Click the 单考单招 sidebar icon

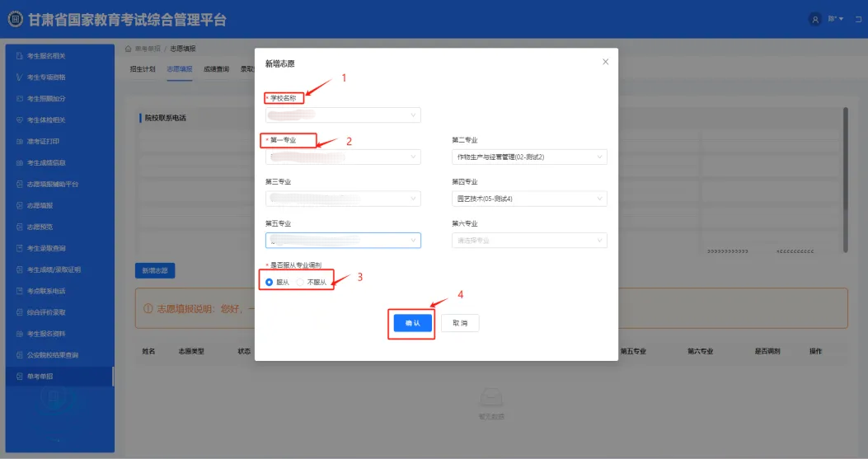click(x=19, y=377)
